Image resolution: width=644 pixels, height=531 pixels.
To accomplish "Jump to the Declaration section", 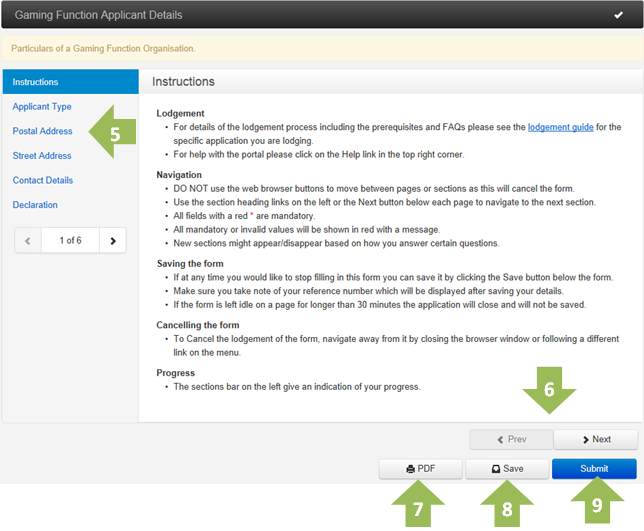I will click(x=35, y=205).
